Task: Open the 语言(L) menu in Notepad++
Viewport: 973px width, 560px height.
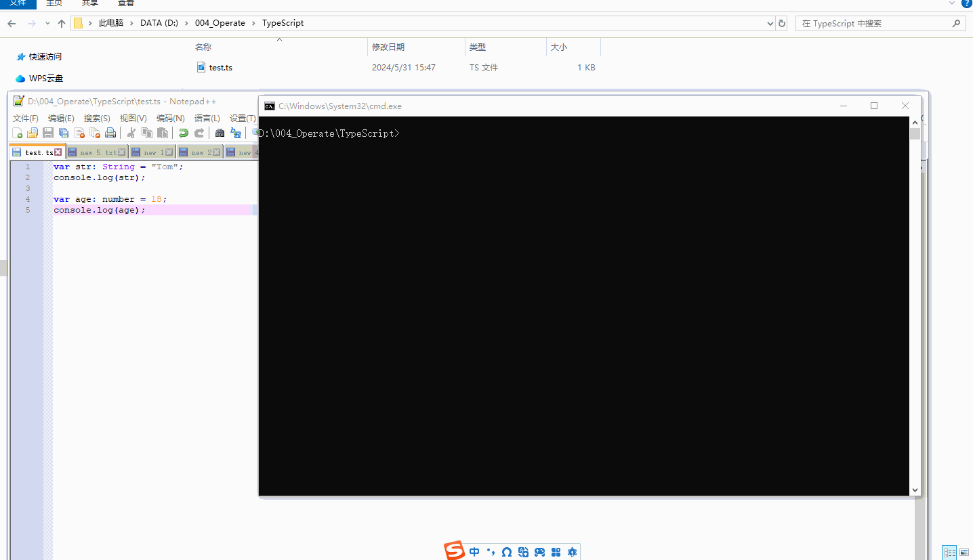Action: pos(207,118)
